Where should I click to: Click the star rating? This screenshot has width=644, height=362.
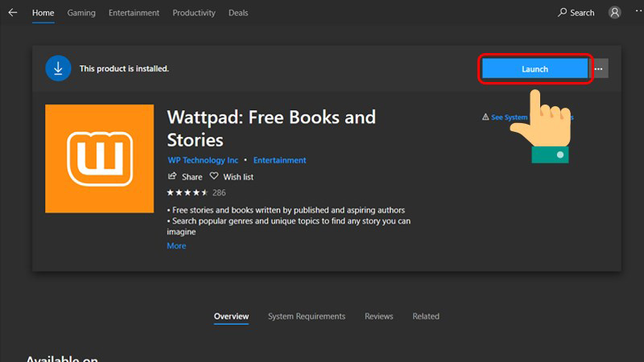188,192
